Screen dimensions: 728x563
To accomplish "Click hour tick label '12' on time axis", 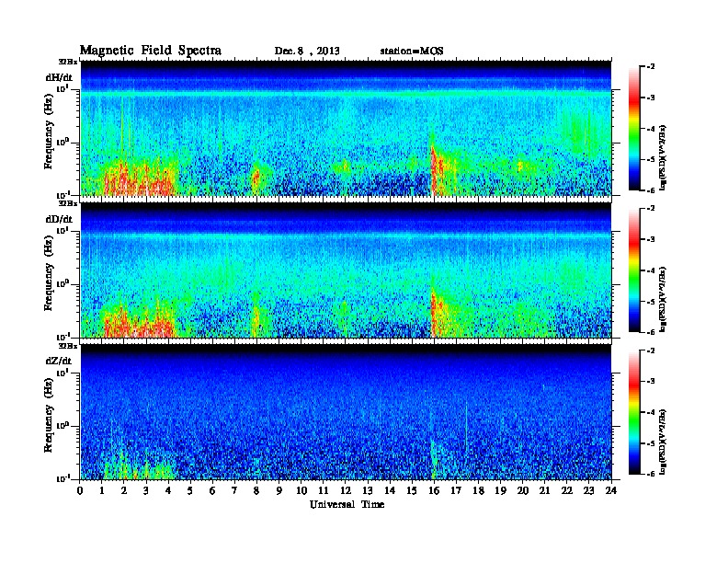I will point(346,490).
